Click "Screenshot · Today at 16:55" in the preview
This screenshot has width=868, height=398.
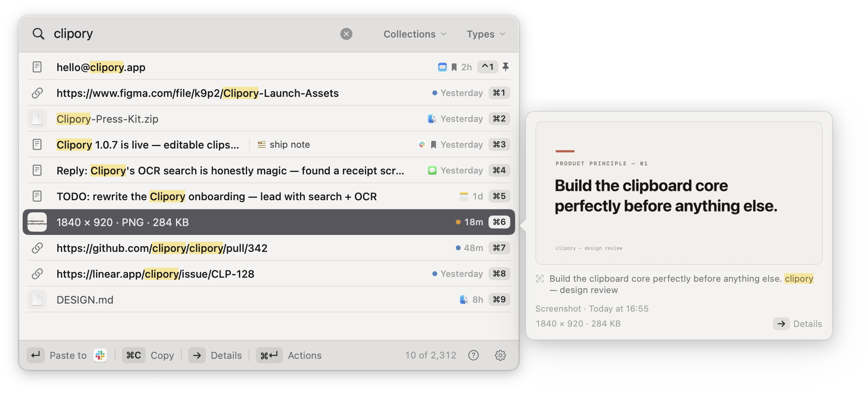pos(592,309)
